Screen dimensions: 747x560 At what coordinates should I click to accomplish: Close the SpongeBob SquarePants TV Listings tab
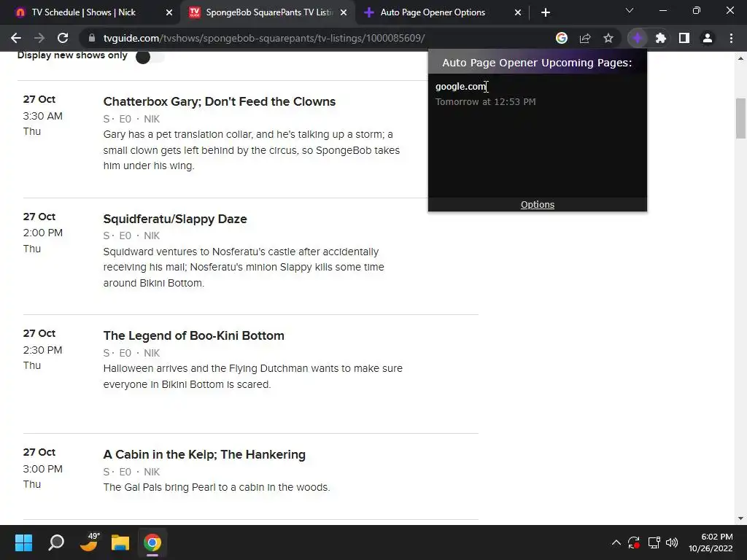[344, 13]
